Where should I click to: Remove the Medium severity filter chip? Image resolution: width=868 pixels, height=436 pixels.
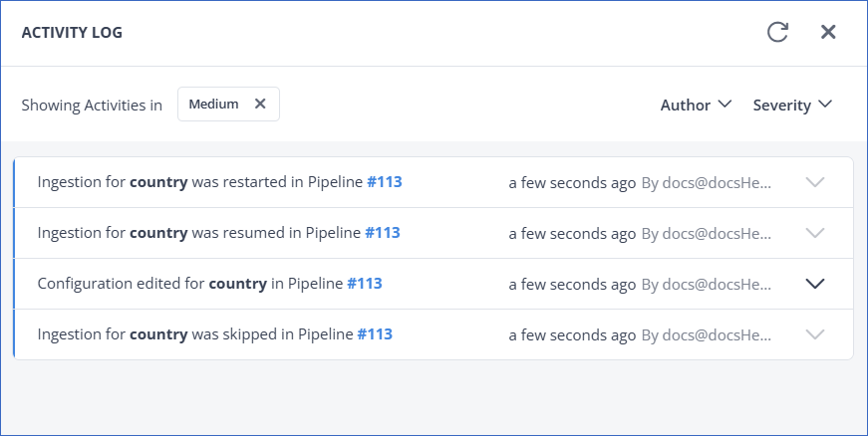[260, 104]
